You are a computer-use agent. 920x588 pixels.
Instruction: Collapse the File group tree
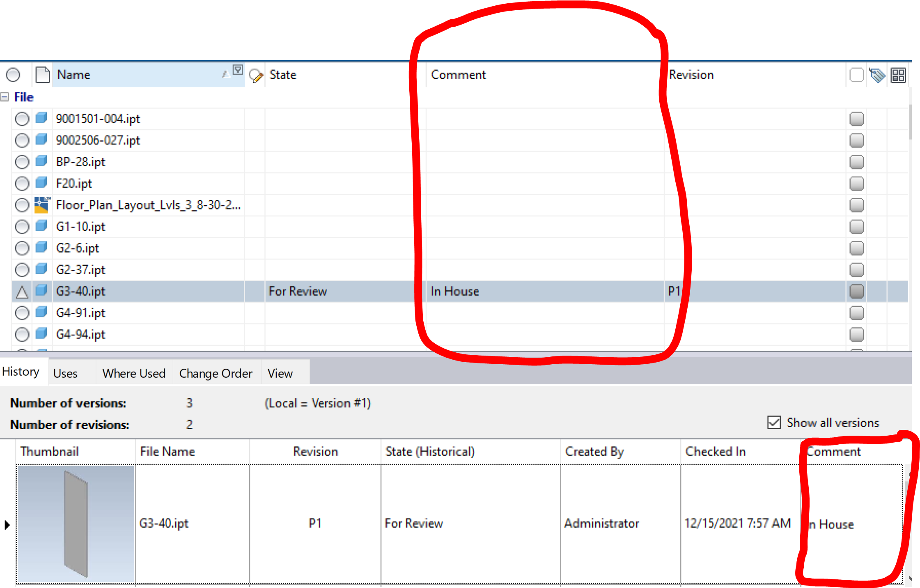tap(5, 97)
